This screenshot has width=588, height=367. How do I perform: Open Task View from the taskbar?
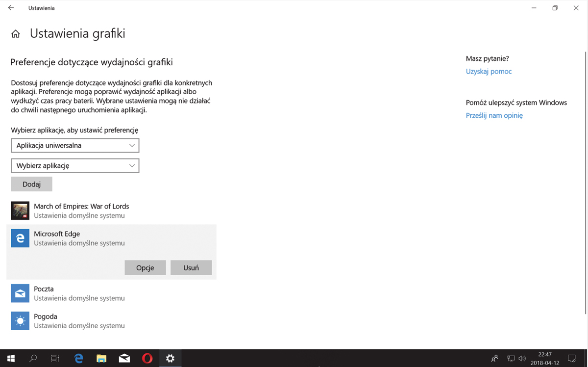point(55,358)
